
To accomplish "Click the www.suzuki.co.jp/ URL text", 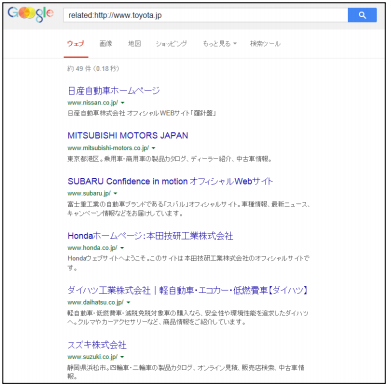I will [93, 357].
